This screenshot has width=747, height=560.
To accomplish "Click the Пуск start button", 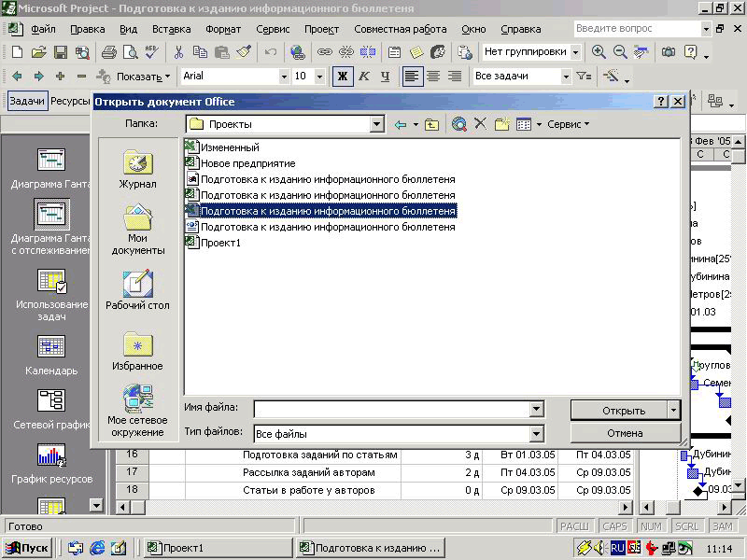I will click(28, 548).
